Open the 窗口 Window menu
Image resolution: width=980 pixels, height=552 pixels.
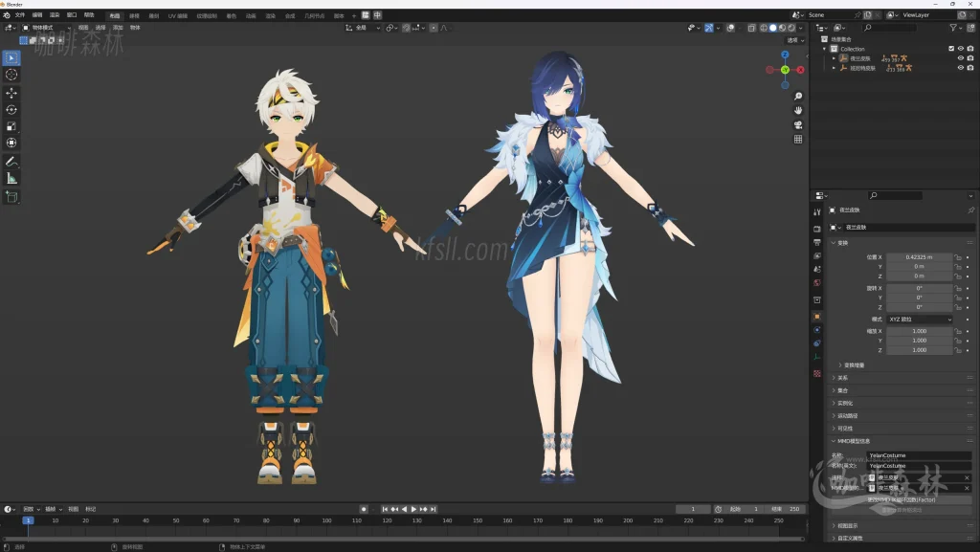[72, 15]
